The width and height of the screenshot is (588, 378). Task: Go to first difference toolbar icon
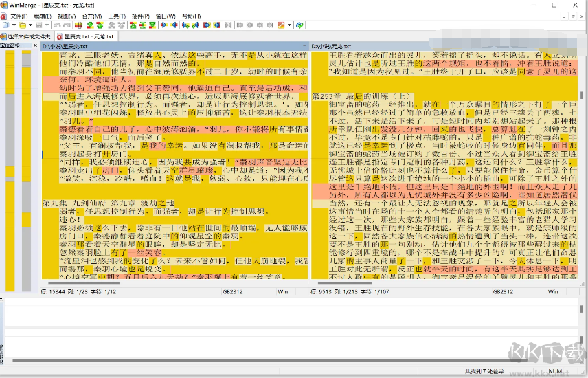132,25
